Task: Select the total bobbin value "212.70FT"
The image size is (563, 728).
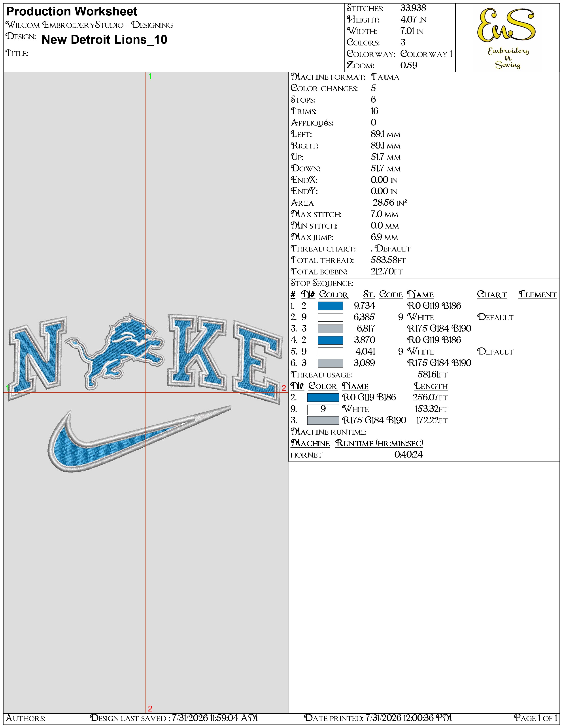Action: pos(387,271)
